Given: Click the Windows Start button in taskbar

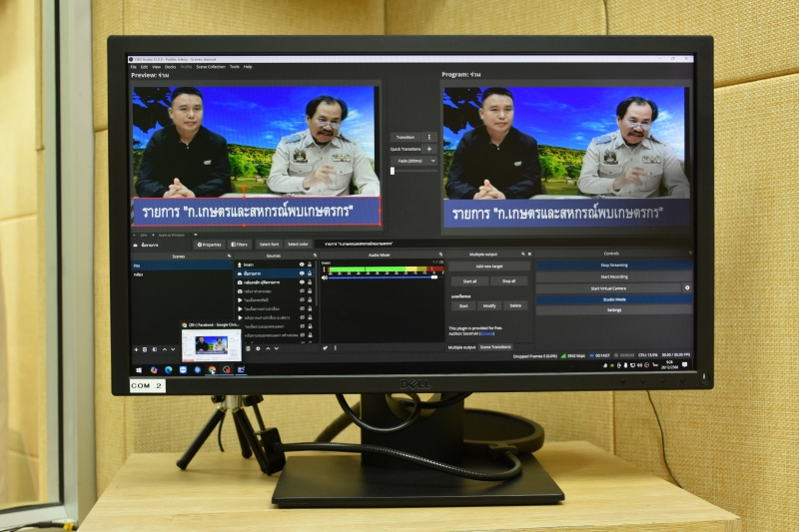Looking at the screenshot, I should pos(138,369).
